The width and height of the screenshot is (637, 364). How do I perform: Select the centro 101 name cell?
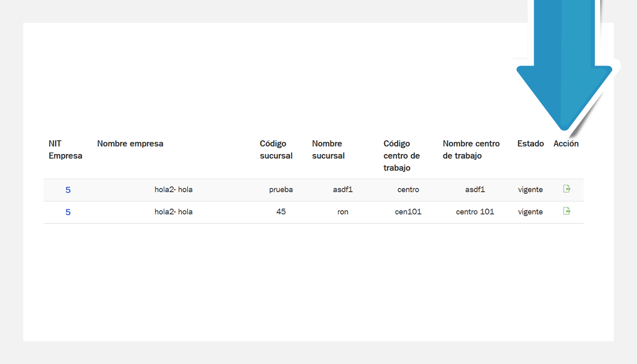point(475,212)
